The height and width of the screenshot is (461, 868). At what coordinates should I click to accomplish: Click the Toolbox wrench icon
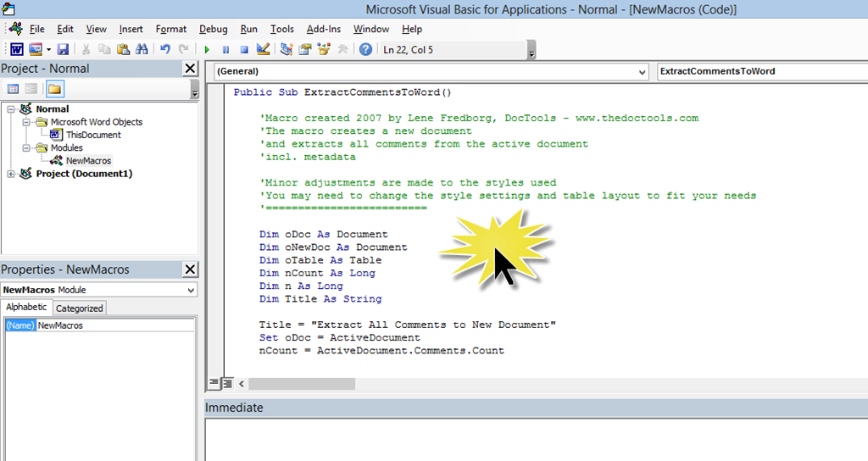[342, 49]
